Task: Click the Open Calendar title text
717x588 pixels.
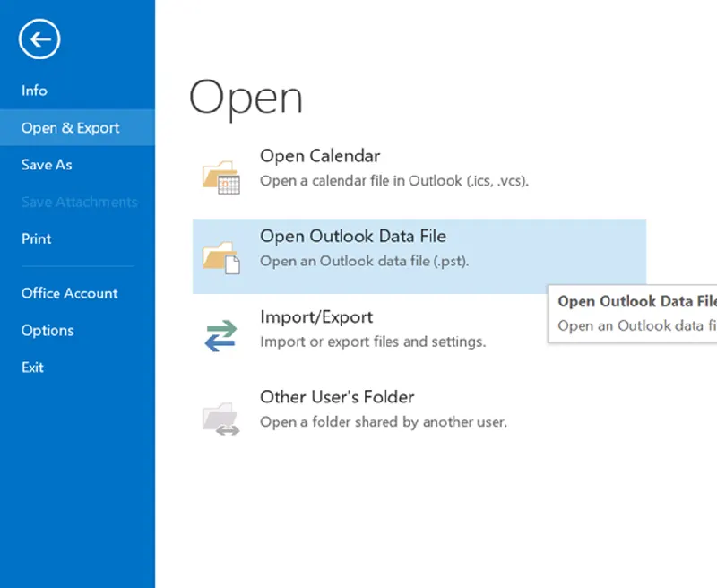Action: point(320,156)
